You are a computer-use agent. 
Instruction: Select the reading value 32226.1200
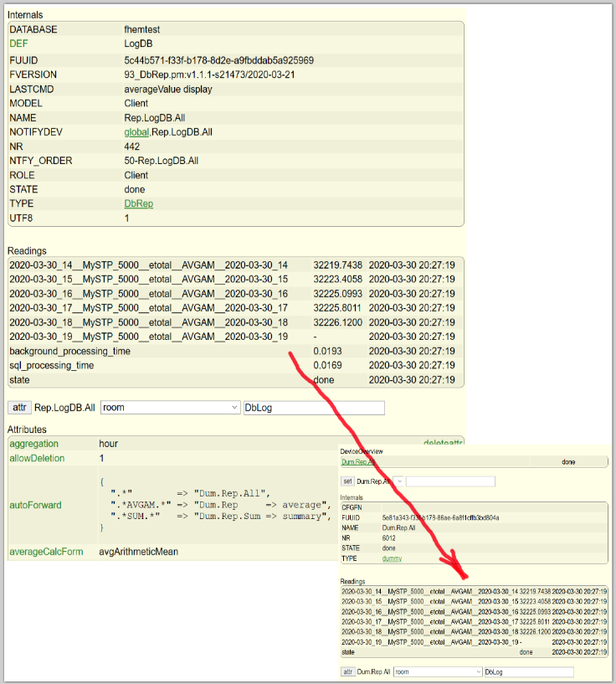pos(337,322)
